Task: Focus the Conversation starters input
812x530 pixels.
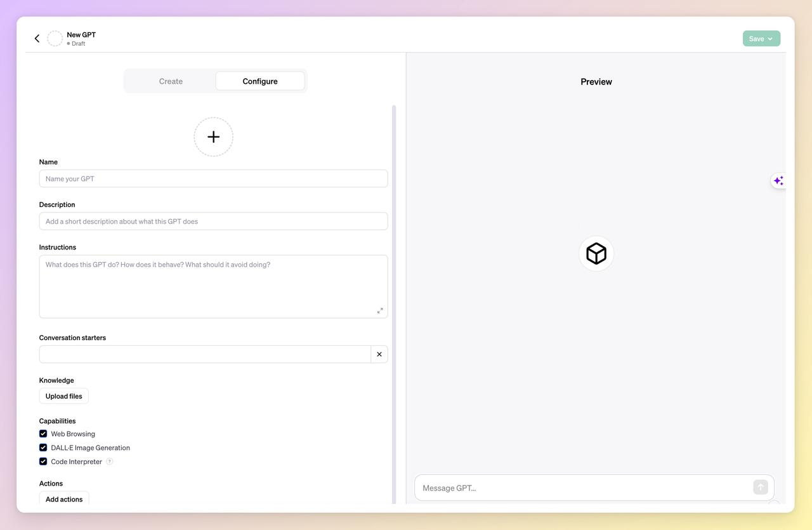Action: coord(205,354)
